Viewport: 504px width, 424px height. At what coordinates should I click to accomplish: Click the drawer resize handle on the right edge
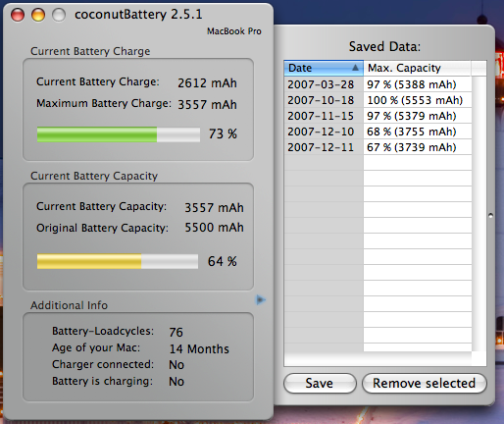pos(490,216)
